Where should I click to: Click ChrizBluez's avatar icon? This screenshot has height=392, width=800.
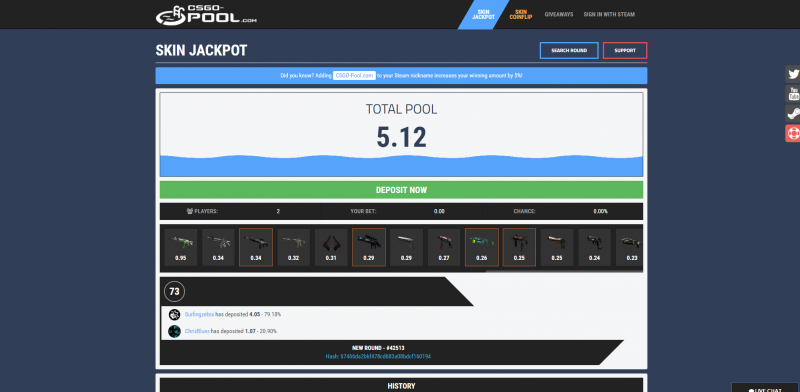click(174, 331)
